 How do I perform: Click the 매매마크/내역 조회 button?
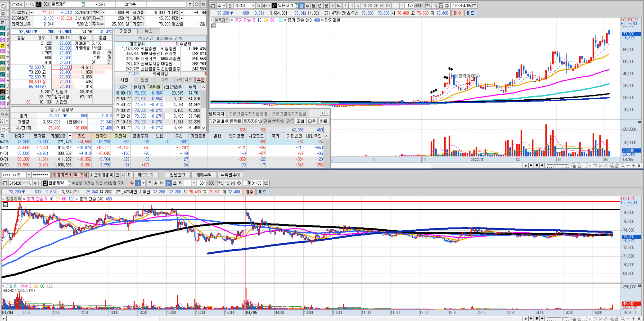tap(70, 175)
